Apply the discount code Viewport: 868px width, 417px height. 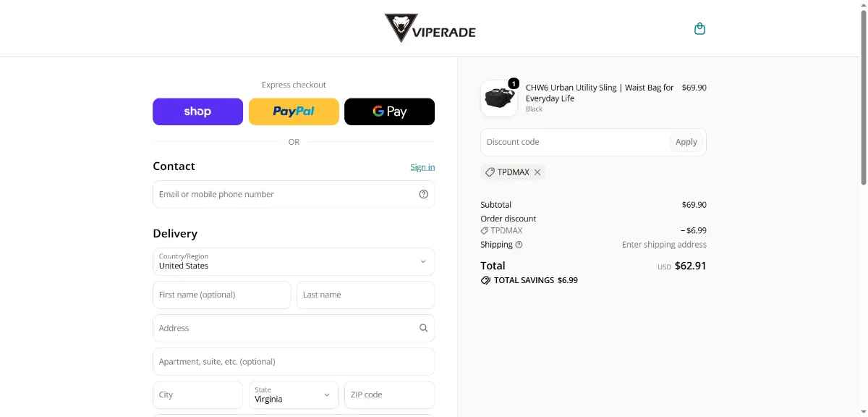coord(686,142)
